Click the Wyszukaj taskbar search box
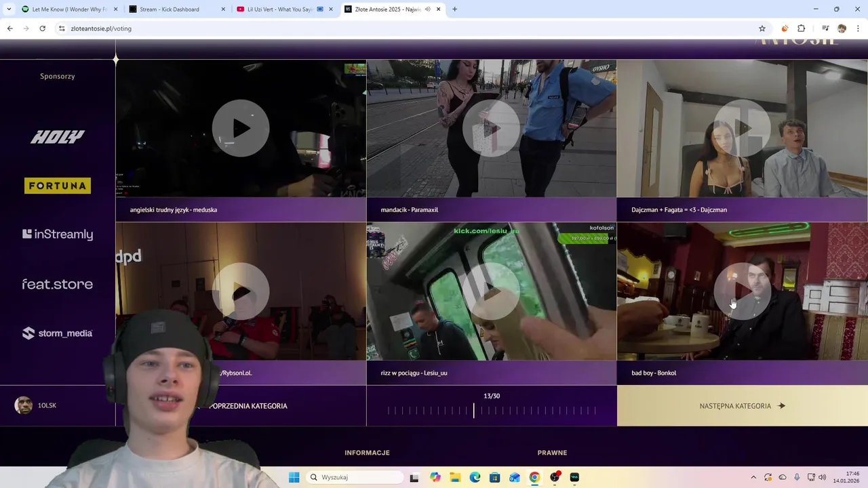Screen dimensions: 868x488 click(x=353, y=477)
